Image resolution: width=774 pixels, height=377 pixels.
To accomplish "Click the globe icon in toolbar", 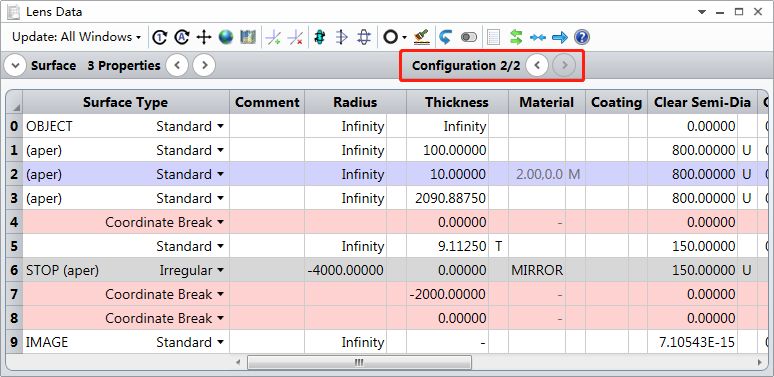I will [x=226, y=37].
